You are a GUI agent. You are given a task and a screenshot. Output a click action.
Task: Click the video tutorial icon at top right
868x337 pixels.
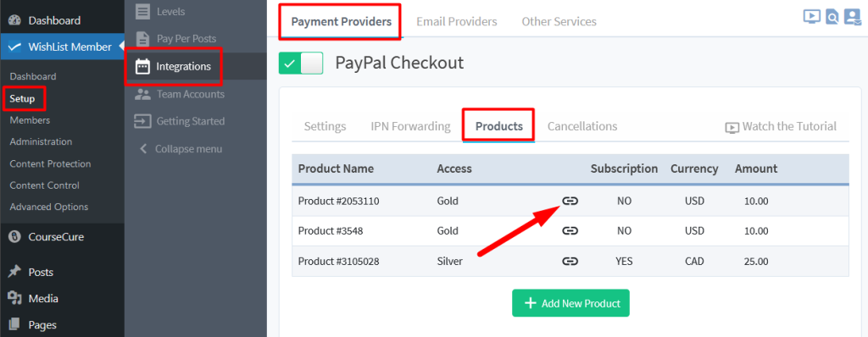pyautogui.click(x=811, y=17)
